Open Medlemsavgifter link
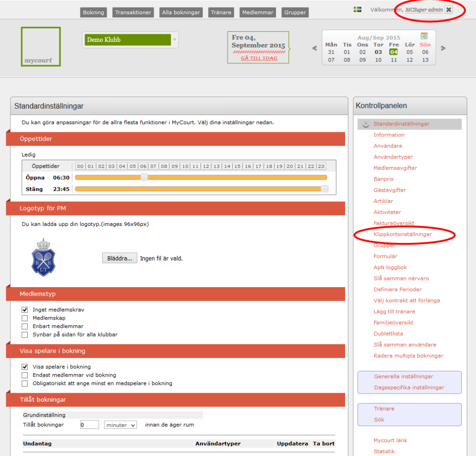 click(x=395, y=168)
